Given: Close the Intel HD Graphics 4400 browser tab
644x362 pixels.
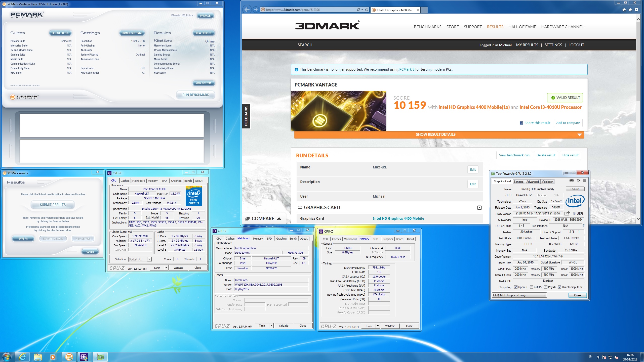Looking at the screenshot, I should click(x=418, y=10).
